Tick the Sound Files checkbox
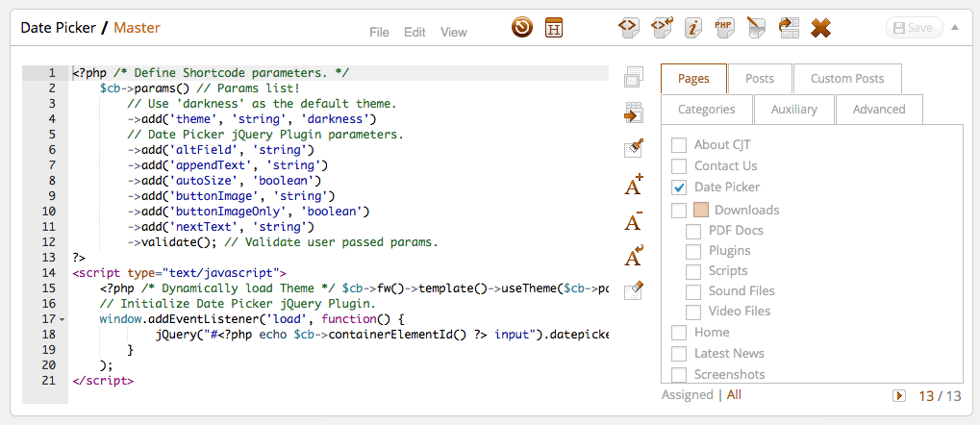Viewport: 980px width, 425px height. click(x=693, y=291)
